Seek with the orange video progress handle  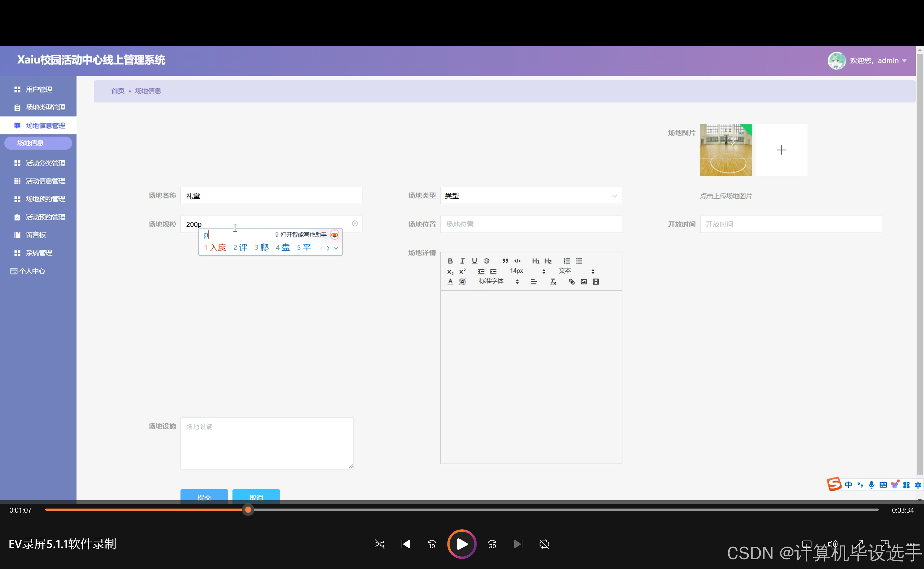248,510
